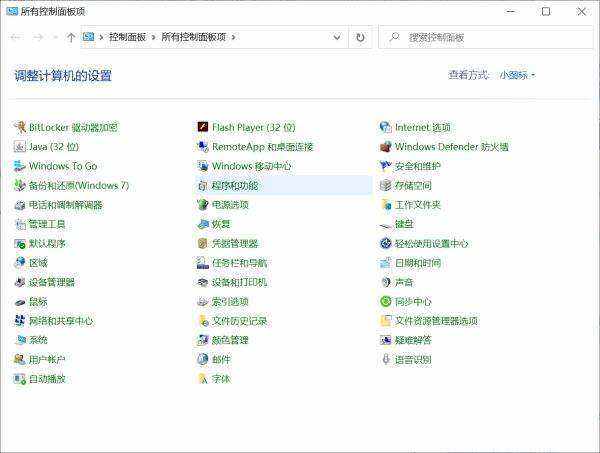Click the 鼠标 mouse icon
The height and width of the screenshot is (453, 600).
tap(20, 302)
